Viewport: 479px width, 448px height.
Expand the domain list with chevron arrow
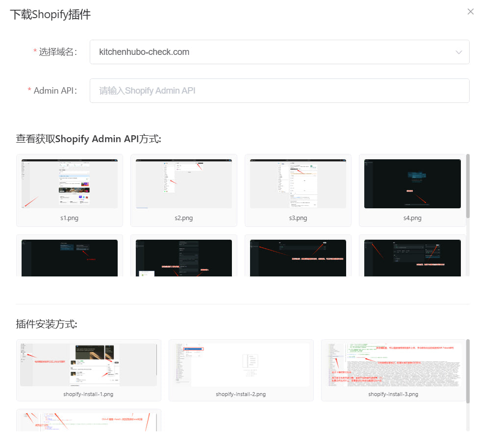pyautogui.click(x=459, y=52)
